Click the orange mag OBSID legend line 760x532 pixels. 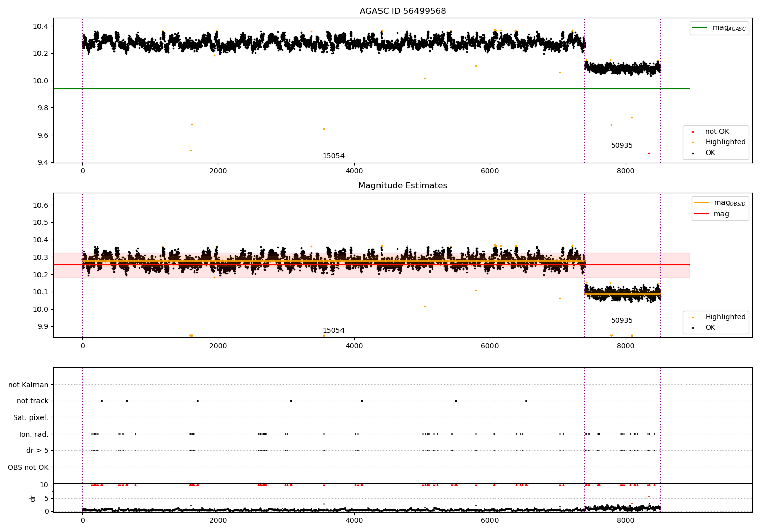pos(702,203)
